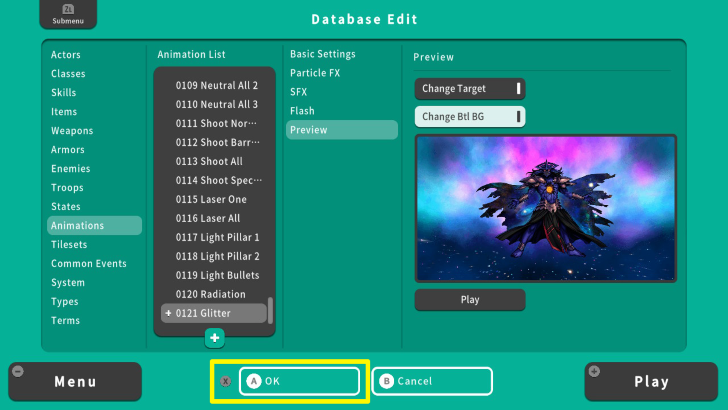Open the Change Btl BG selector
Viewport: 728px width, 410px height.
point(470,117)
